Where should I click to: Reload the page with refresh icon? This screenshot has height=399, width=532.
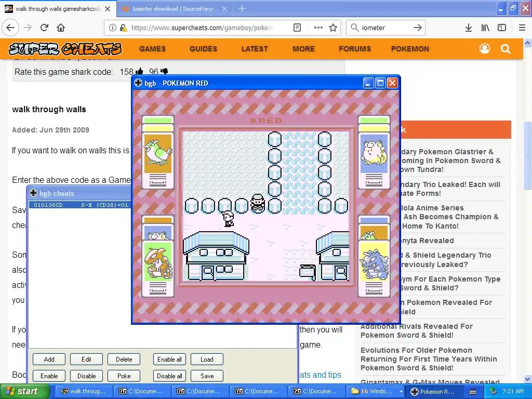[44, 28]
